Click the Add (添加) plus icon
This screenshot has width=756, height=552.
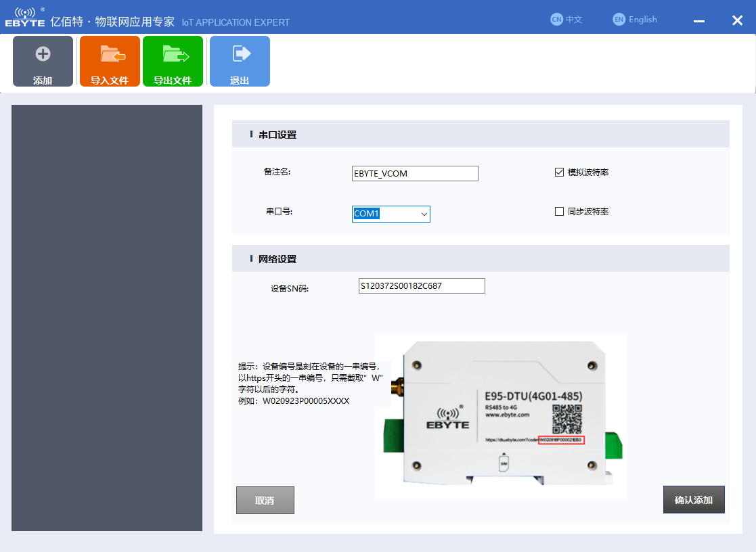coord(43,54)
